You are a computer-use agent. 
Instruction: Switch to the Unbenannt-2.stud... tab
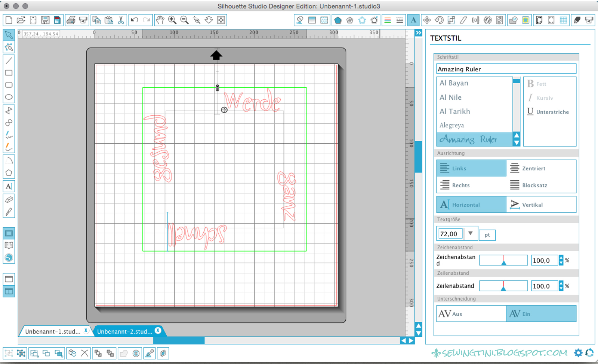(124, 332)
